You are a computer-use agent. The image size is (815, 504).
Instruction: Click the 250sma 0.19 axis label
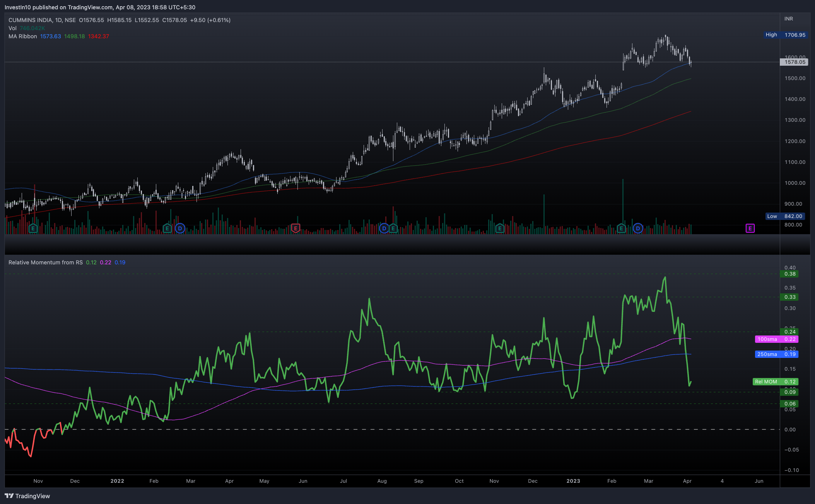coord(777,354)
